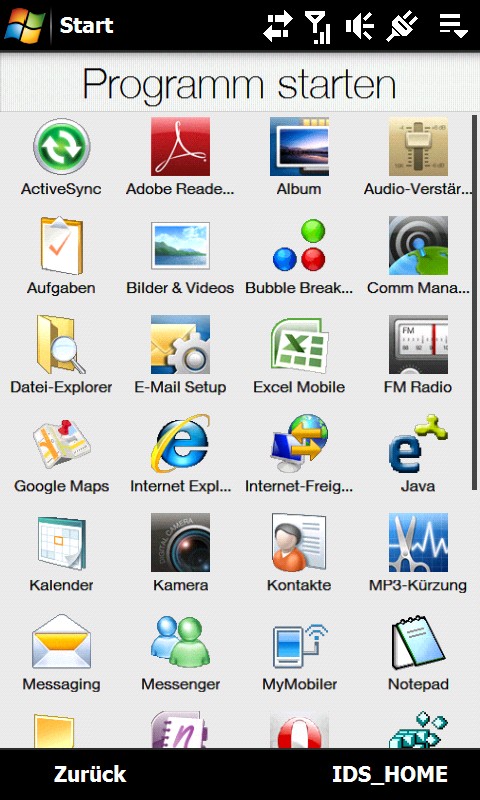Tap the IDS_HOME softkey
Screen dimensions: 480x800
click(390, 774)
